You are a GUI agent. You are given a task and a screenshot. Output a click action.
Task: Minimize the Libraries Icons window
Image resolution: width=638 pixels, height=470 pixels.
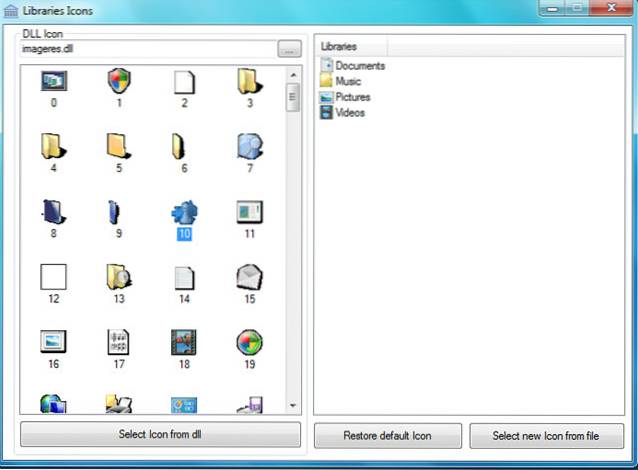click(x=552, y=7)
